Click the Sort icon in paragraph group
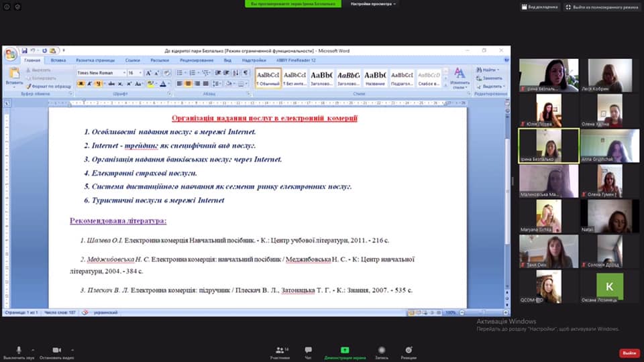This screenshot has width=644, height=362. tap(235, 72)
